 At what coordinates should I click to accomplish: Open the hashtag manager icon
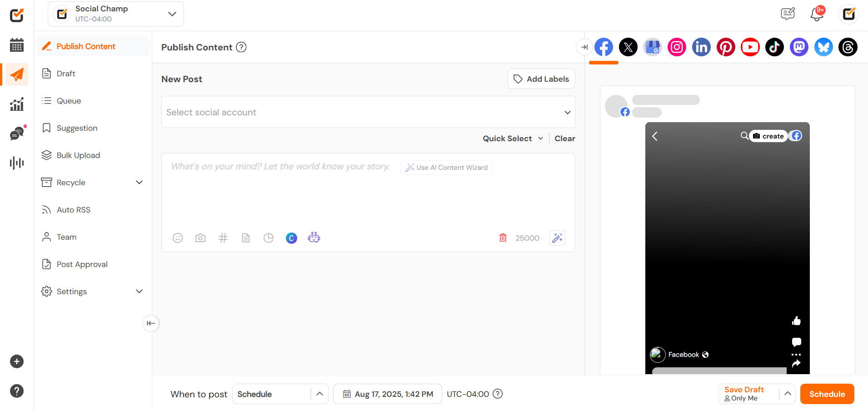(223, 238)
